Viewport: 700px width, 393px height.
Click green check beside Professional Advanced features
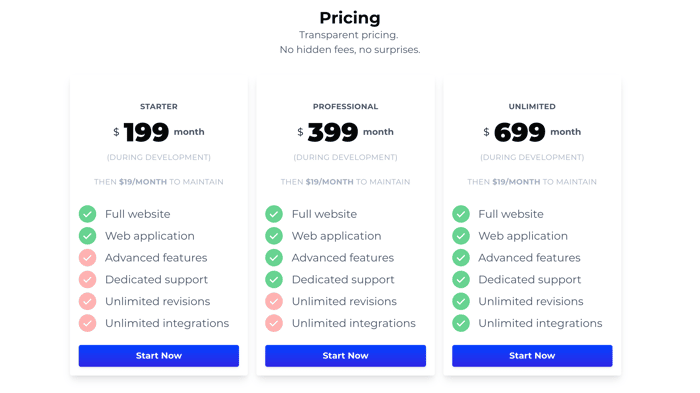(274, 258)
